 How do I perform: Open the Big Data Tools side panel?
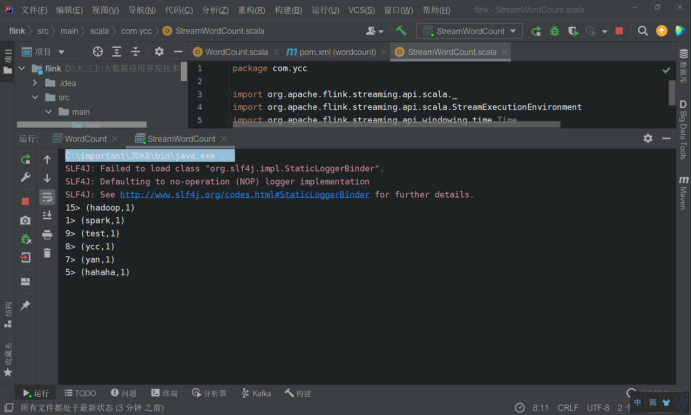684,129
